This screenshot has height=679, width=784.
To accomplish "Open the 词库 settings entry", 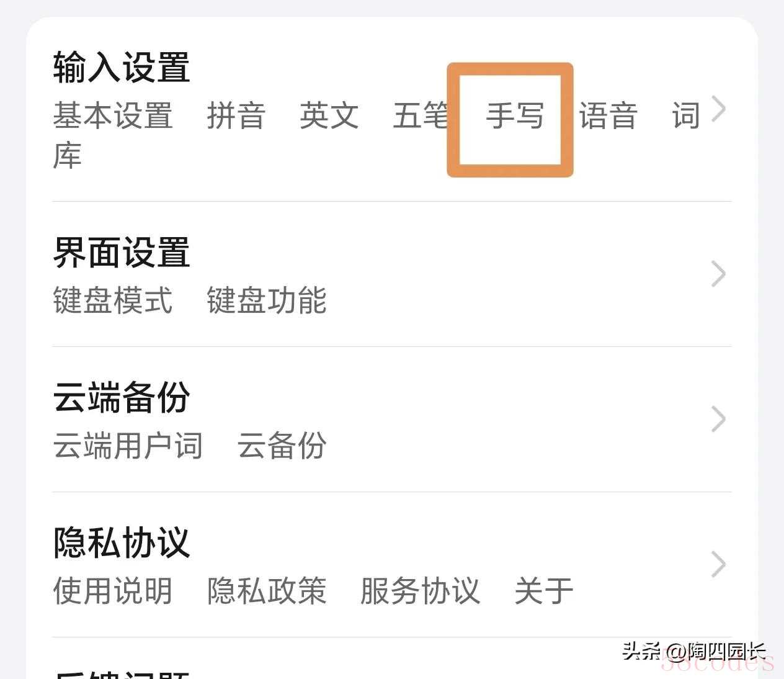I will pyautogui.click(x=686, y=116).
